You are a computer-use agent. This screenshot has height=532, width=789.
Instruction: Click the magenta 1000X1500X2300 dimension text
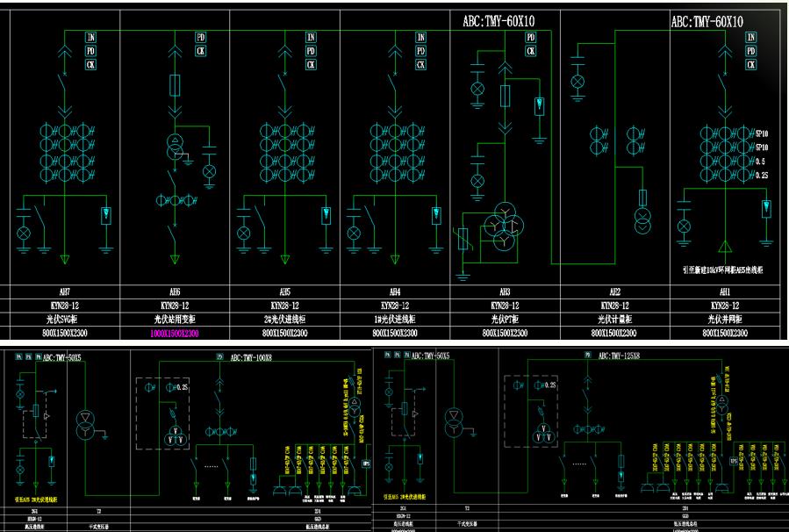pyautogui.click(x=173, y=334)
